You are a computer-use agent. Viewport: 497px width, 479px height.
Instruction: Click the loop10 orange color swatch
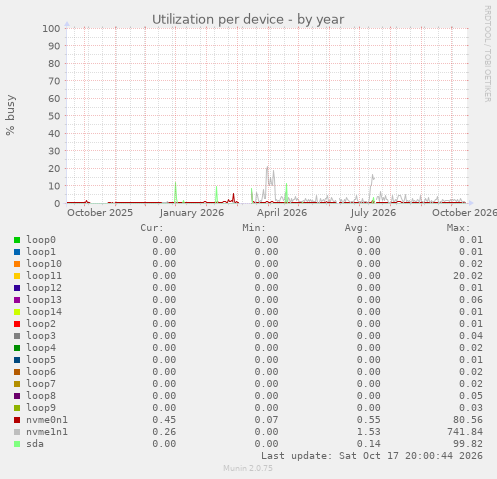[x=17, y=264]
